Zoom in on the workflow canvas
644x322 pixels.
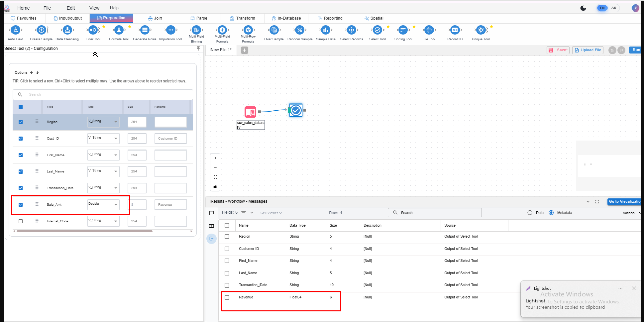(x=215, y=158)
